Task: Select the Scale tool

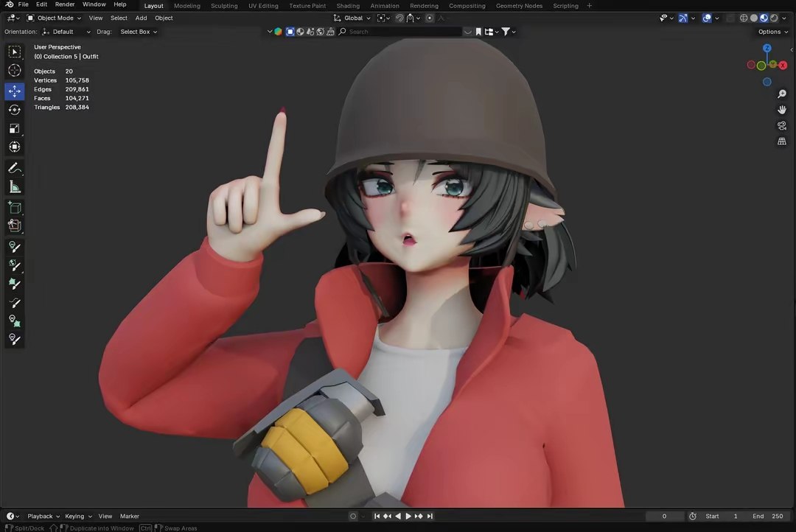Action: [14, 128]
